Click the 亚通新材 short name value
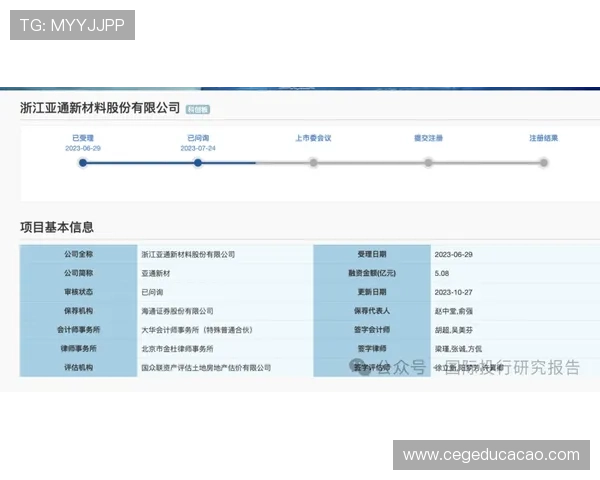 (x=156, y=273)
